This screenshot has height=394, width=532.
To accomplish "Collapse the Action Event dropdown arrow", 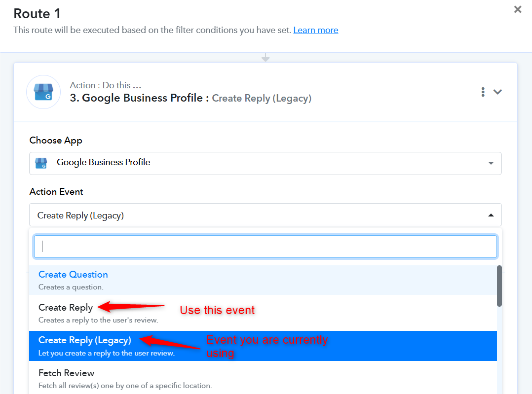I will pos(491,215).
